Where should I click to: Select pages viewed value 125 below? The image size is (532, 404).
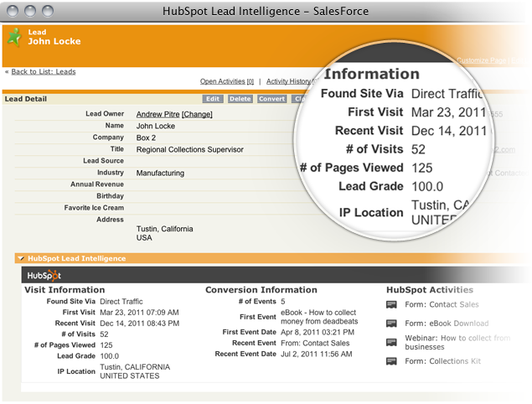pyautogui.click(x=106, y=345)
